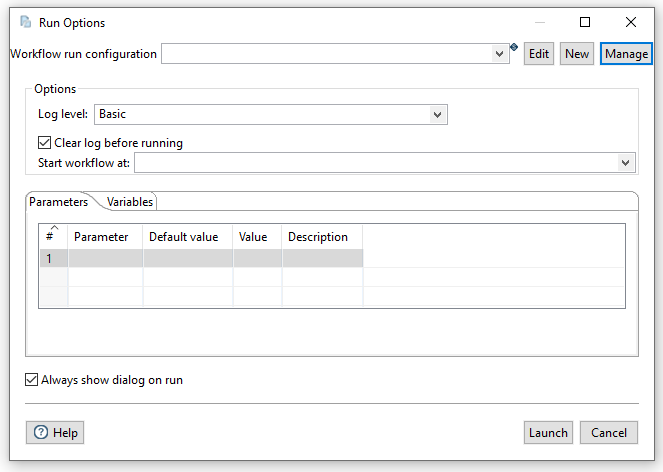
Task: Open the Workflow run configuration dropdown
Action: pyautogui.click(x=500, y=54)
